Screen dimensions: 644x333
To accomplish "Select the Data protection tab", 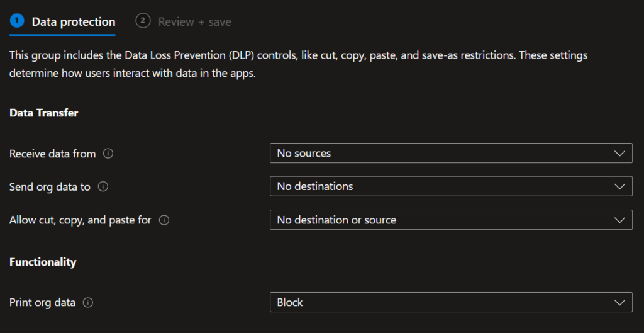I will point(73,22).
